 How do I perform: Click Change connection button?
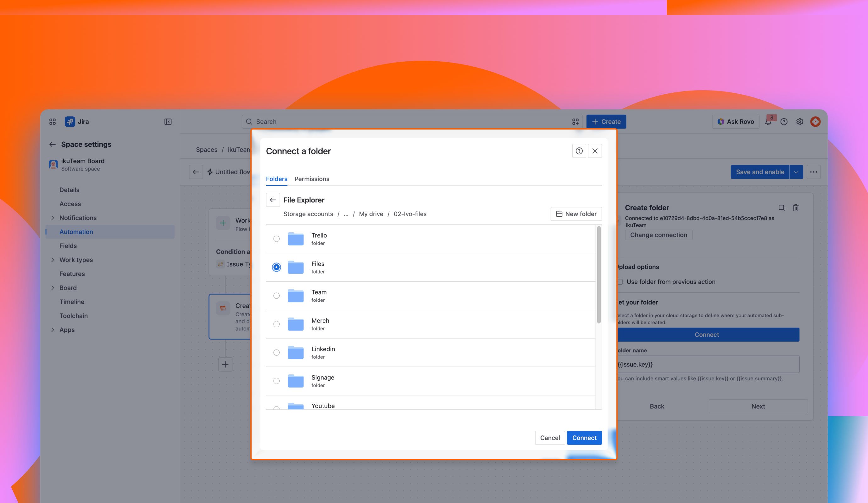pos(658,235)
